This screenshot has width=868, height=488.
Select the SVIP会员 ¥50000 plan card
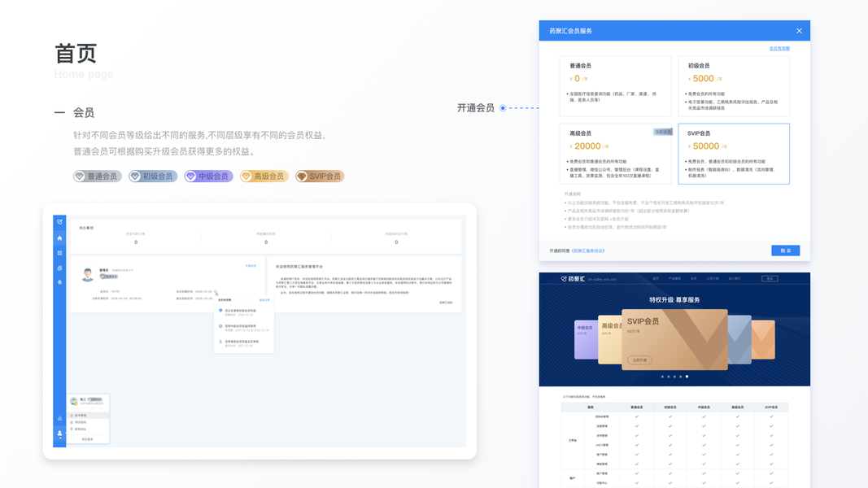(x=734, y=153)
